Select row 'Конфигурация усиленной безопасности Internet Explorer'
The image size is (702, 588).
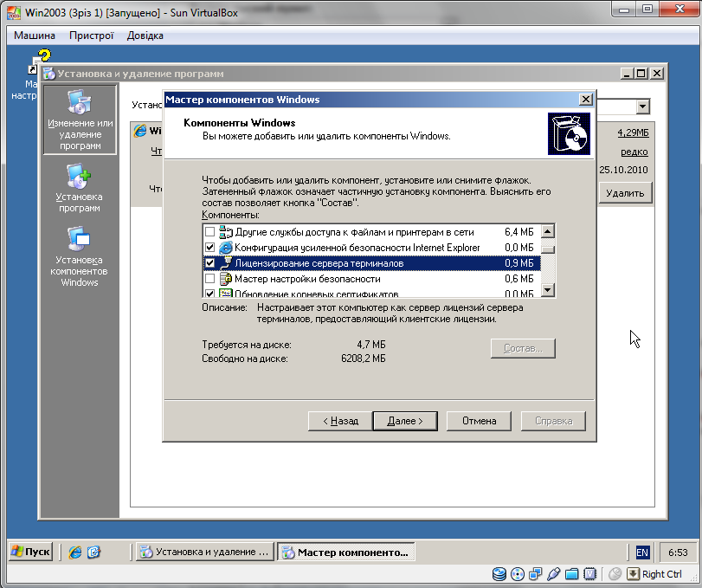click(x=371, y=247)
